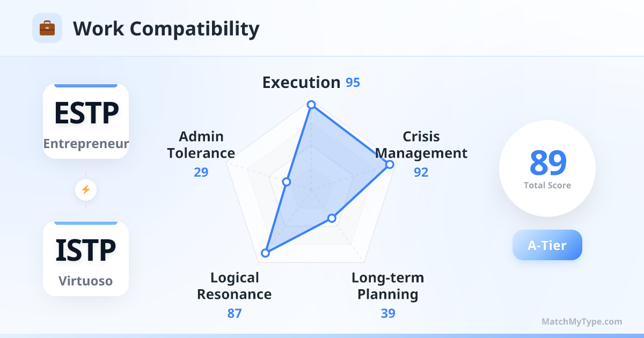Click the 89 Total Score circle

(x=547, y=168)
